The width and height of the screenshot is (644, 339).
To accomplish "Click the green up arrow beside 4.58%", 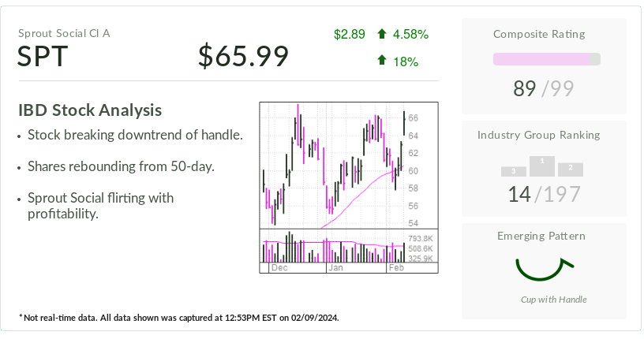I will click(382, 34).
